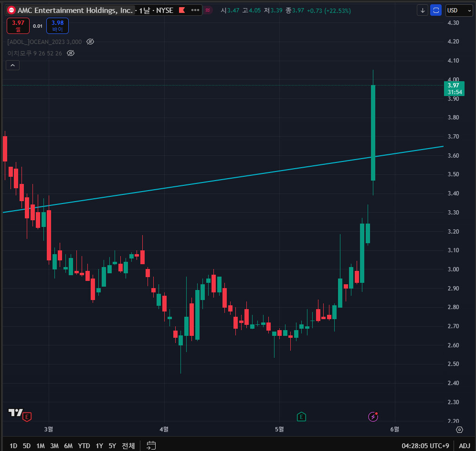Toggle visibility of ADOL_OCEAN_2023 indicator
The image size is (476, 451).
click(x=90, y=42)
